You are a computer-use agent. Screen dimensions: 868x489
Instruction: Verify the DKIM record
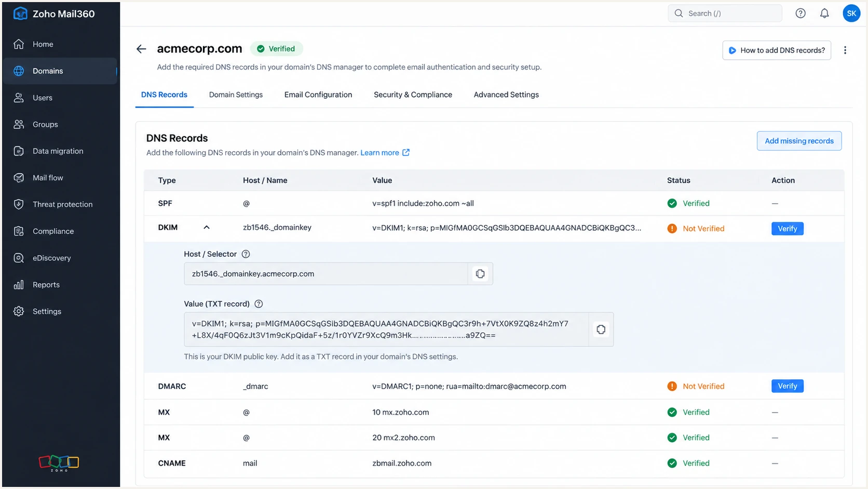click(787, 229)
